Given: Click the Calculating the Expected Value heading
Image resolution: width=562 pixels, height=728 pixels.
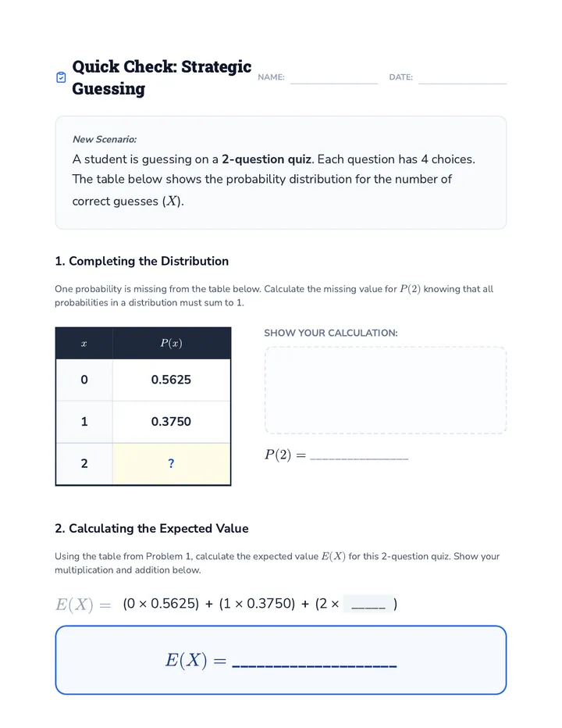Looking at the screenshot, I should [151, 528].
